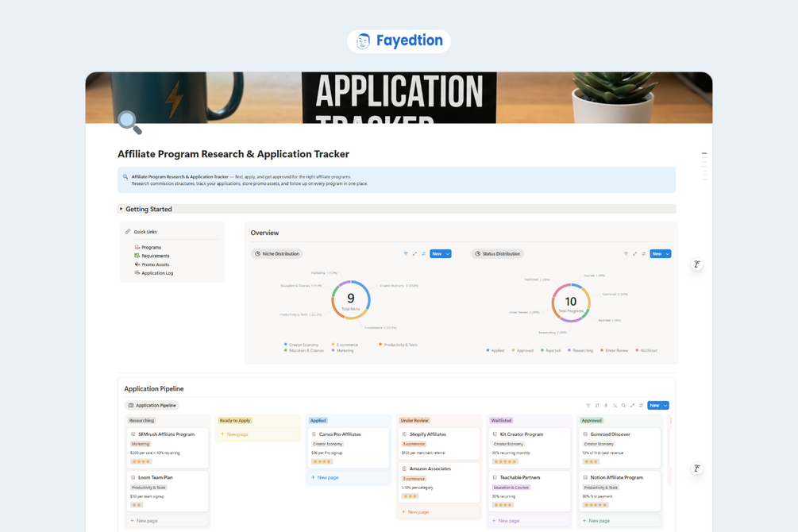Click the Researching column header
The height and width of the screenshot is (532, 798).
tap(141, 421)
